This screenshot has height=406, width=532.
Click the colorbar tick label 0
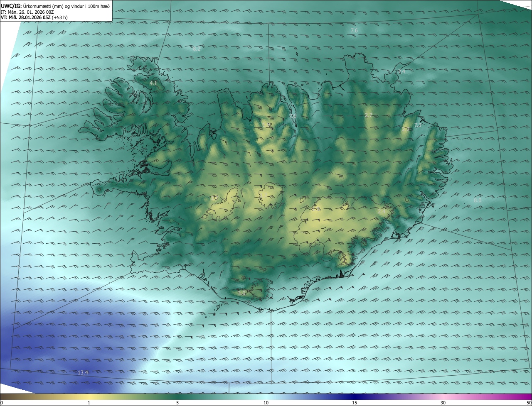(x=1, y=403)
